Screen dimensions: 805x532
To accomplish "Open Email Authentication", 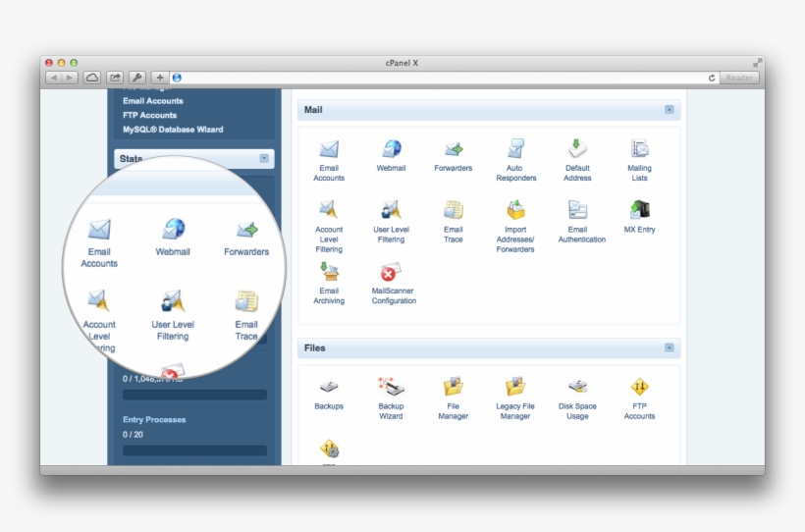I will pyautogui.click(x=581, y=221).
